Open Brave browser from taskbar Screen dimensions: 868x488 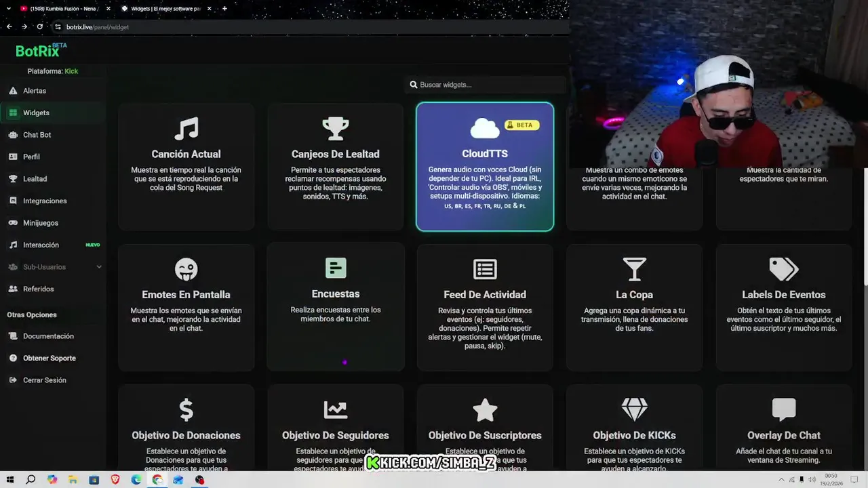[115, 480]
